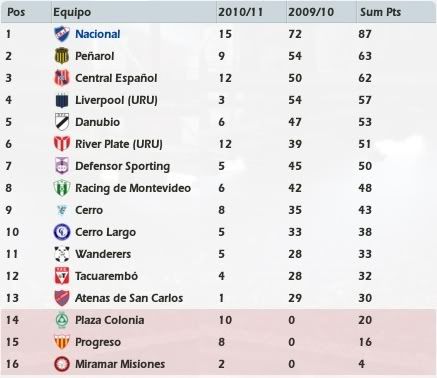This screenshot has width=437, height=378.
Task: Select the River Plate (URU) crest
Action: (x=62, y=144)
